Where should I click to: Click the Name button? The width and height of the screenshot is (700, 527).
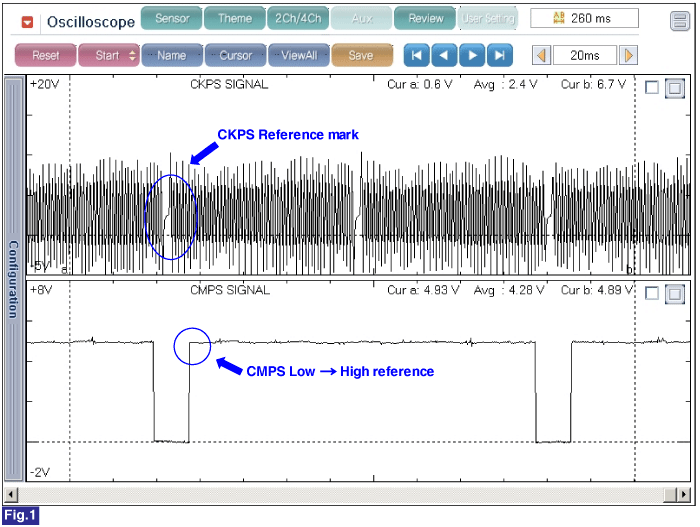pyautogui.click(x=172, y=55)
